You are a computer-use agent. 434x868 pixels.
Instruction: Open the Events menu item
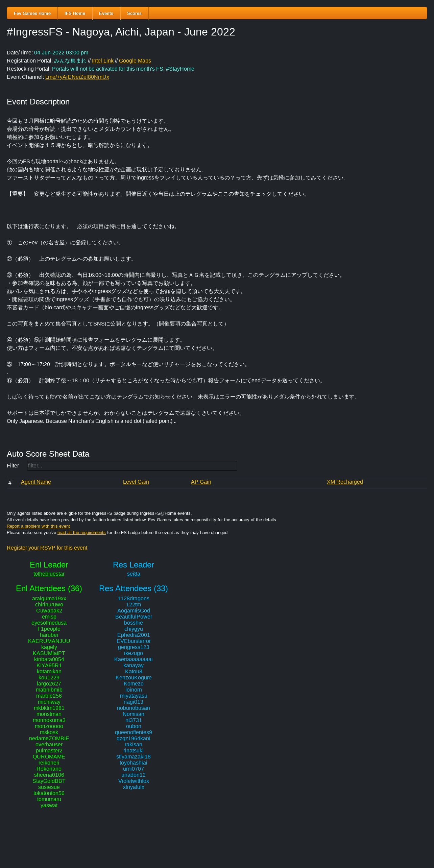click(106, 13)
